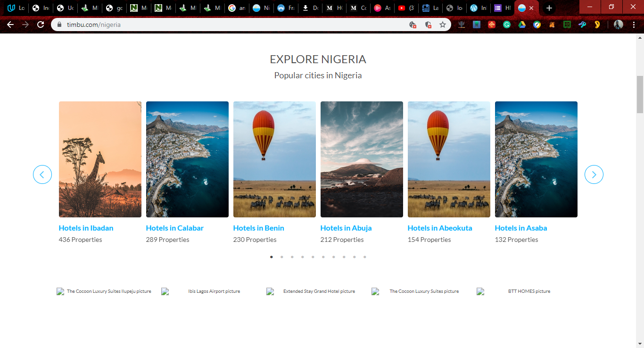
Task: Select the last carousel pagination dot
Action: (x=365, y=257)
